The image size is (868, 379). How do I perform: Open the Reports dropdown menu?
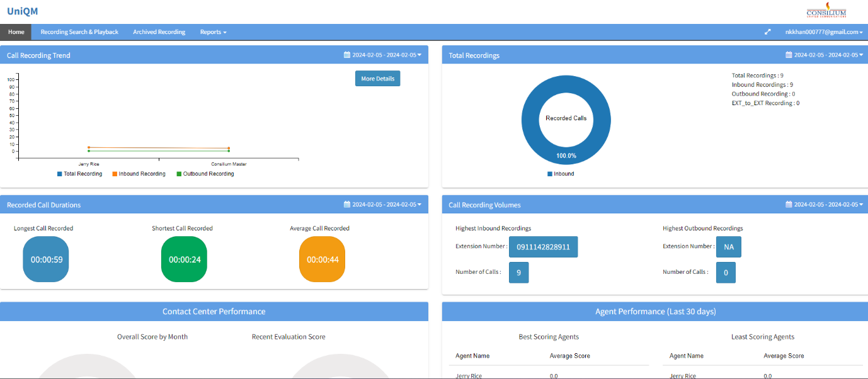pos(213,32)
